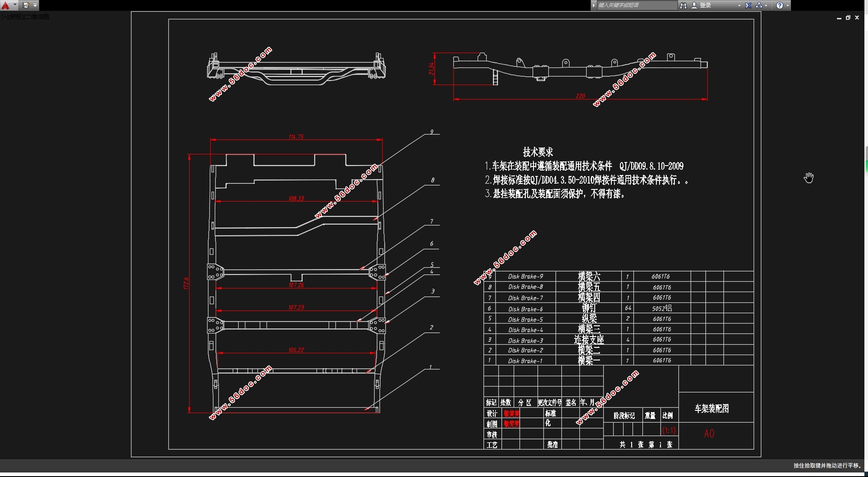This screenshot has width=868, height=477.
Task: Select the 107.26 dimension text
Action: click(296, 285)
